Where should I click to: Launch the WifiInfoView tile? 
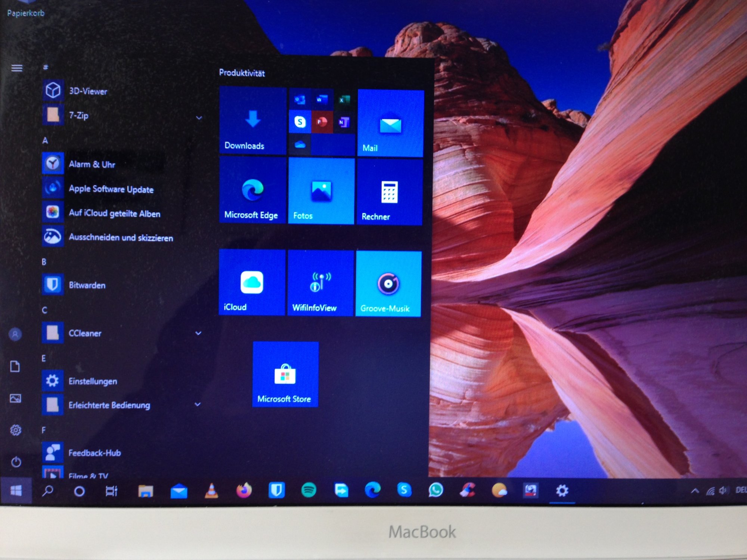(x=320, y=283)
